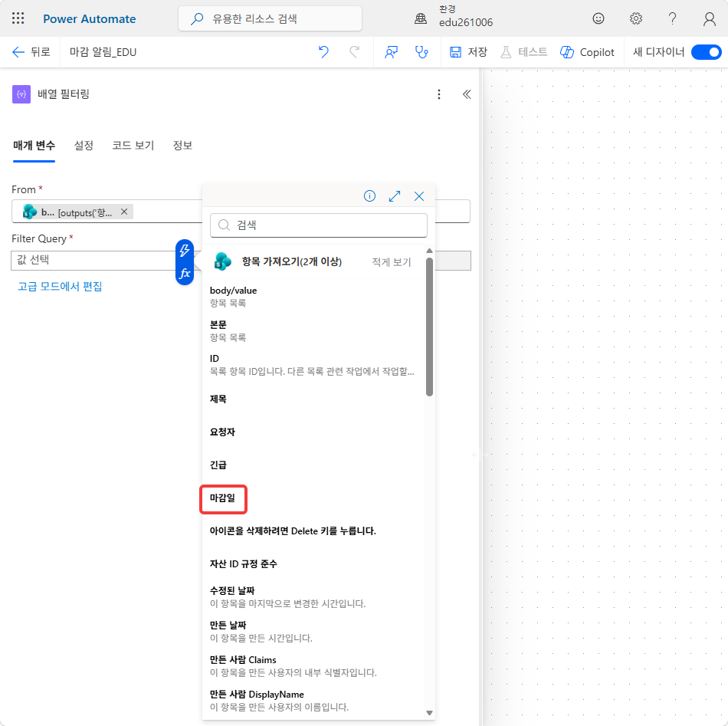Open the fx expression editor
Viewport: 728px width, 726px height.
click(185, 273)
